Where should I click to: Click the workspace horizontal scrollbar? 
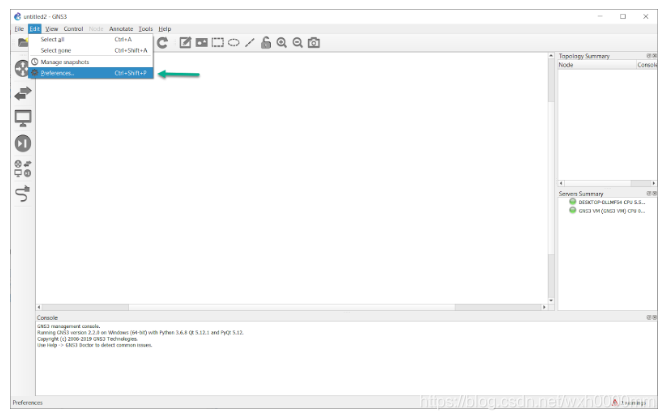point(291,307)
